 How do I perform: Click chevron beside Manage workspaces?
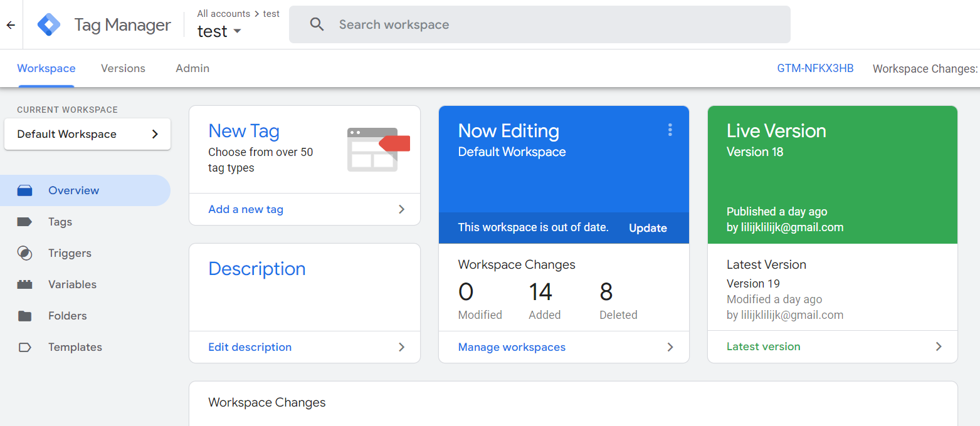coord(670,347)
